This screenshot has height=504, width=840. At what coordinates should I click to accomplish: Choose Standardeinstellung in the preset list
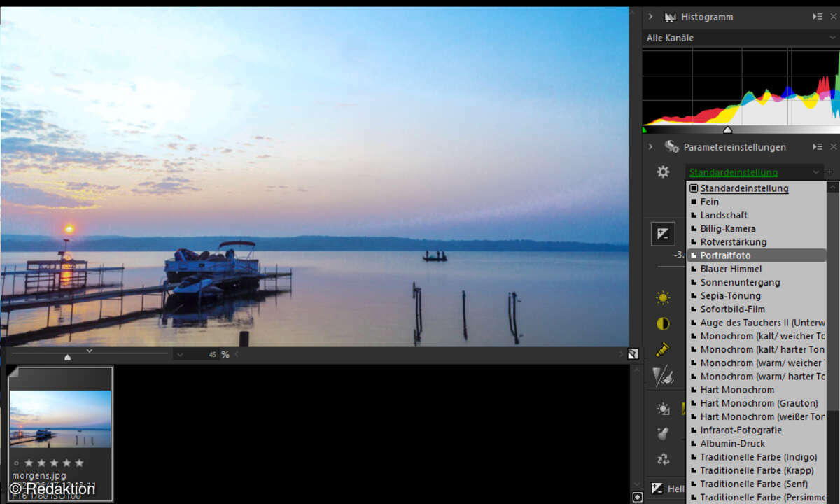click(x=757, y=188)
